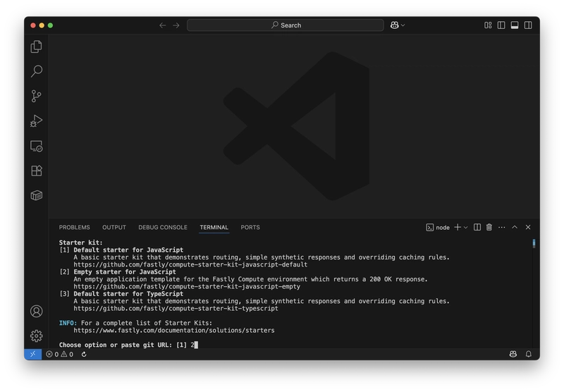Toggle the bottom panel layout button

pos(515,25)
